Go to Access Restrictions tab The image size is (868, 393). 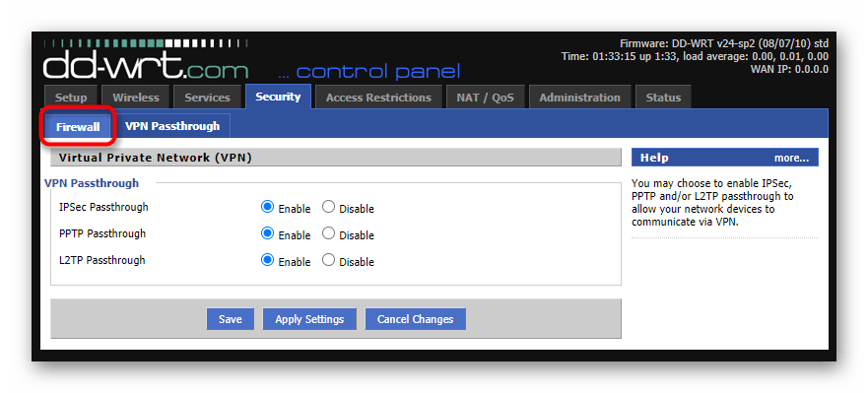[x=378, y=98]
